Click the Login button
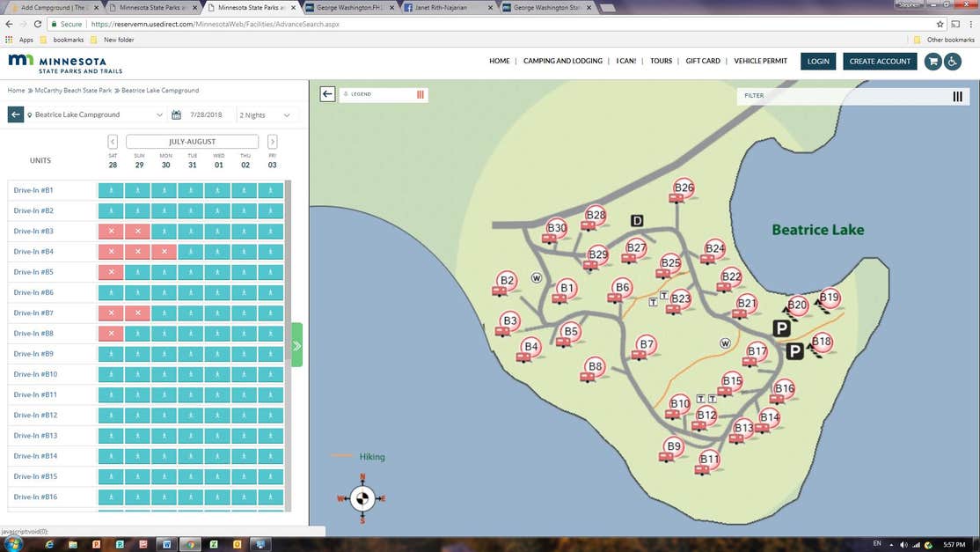980x552 pixels. (x=818, y=62)
